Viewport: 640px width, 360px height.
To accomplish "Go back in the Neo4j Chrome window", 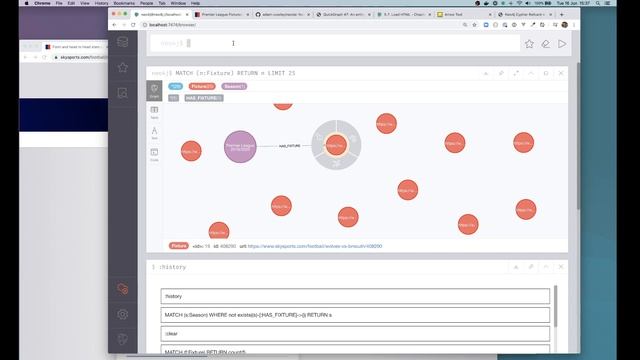I will (114, 25).
